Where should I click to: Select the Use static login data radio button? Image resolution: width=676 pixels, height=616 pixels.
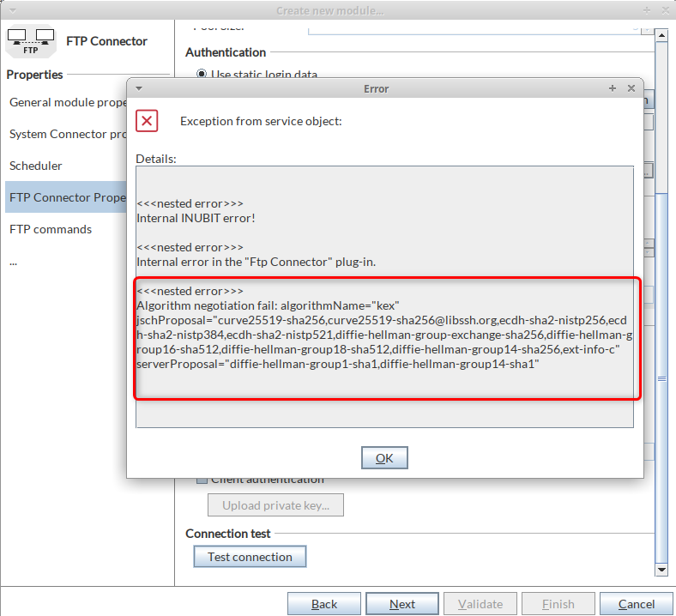pos(202,75)
